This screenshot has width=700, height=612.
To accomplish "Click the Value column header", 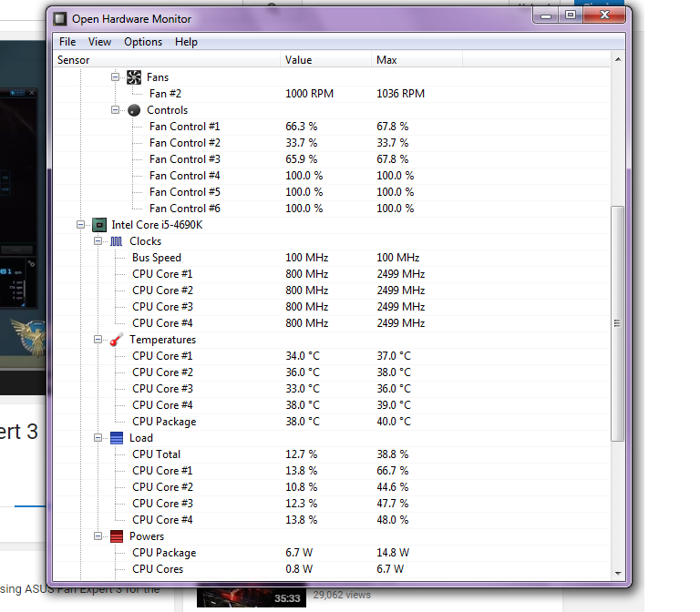I will [326, 60].
